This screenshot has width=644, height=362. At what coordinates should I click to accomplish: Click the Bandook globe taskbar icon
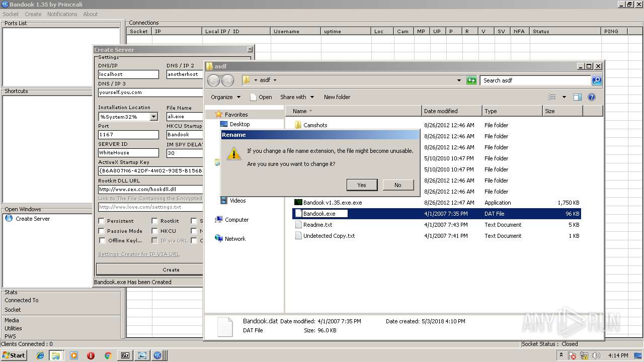tap(157, 355)
